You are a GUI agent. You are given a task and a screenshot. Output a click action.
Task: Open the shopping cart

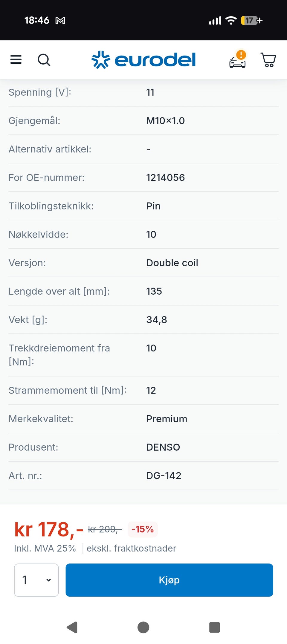[x=268, y=60]
